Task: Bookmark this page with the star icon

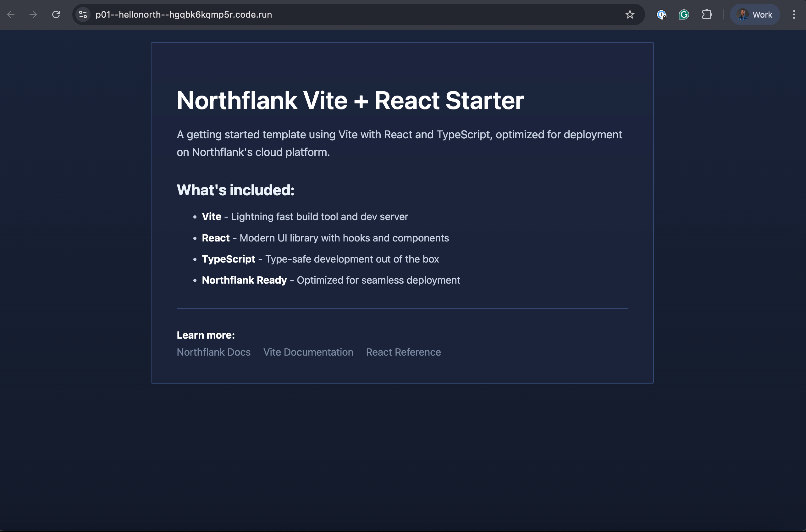Action: [x=630, y=14]
